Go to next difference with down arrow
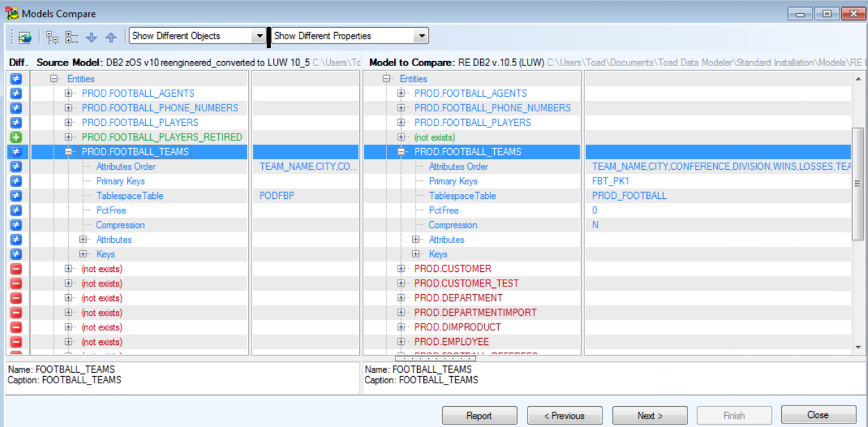868x427 pixels. tap(92, 37)
